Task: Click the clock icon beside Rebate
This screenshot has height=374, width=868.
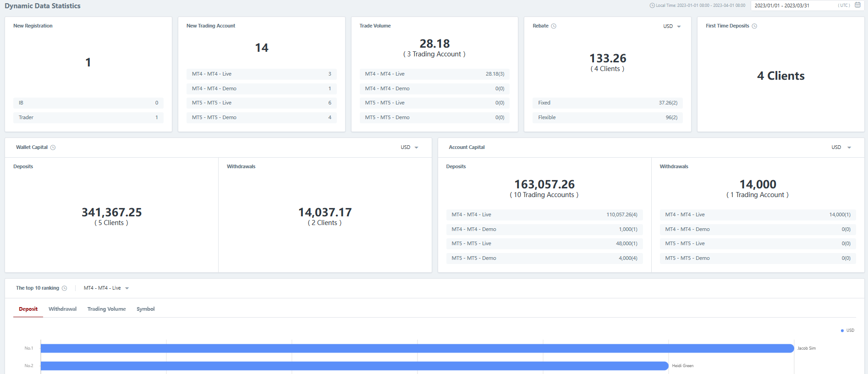Action: 554,26
